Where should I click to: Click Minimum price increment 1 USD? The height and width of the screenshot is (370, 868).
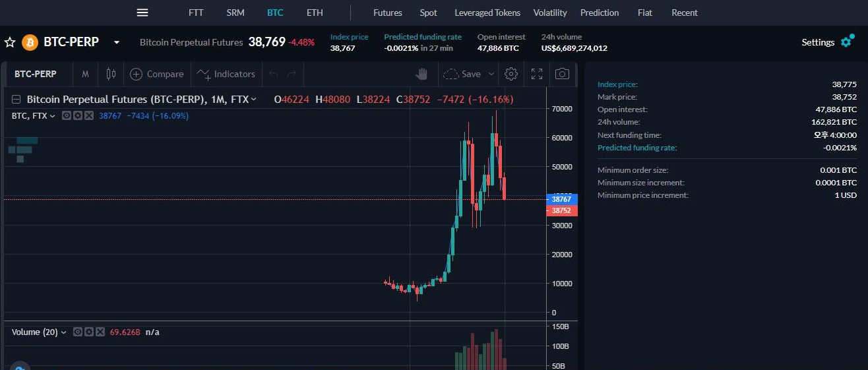pyautogui.click(x=846, y=195)
